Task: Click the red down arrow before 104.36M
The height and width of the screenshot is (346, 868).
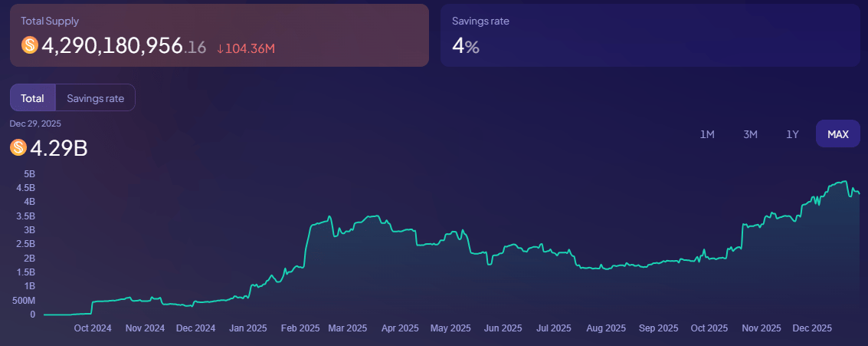Action: point(220,49)
